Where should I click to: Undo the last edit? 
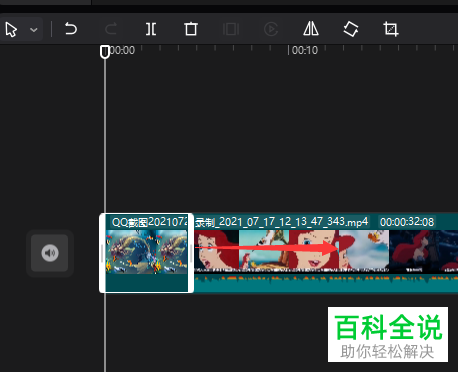click(71, 29)
